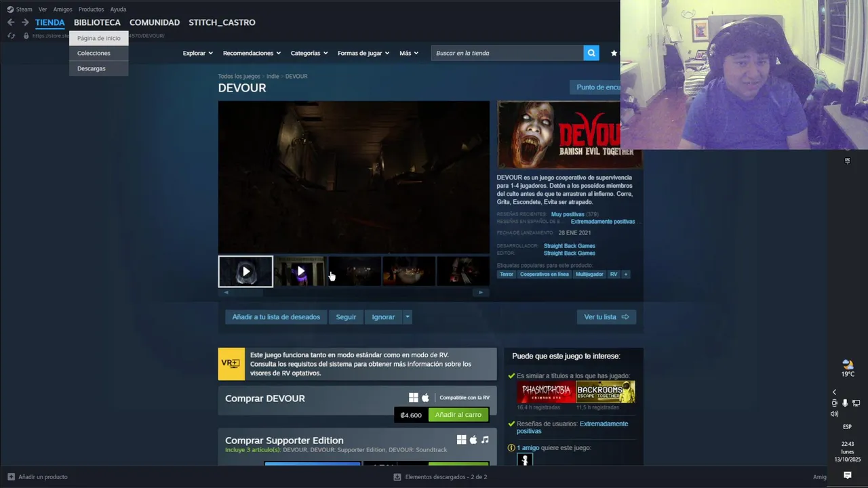Image resolution: width=868 pixels, height=488 pixels.
Task: Click the VR headset info icon
Action: click(231, 364)
